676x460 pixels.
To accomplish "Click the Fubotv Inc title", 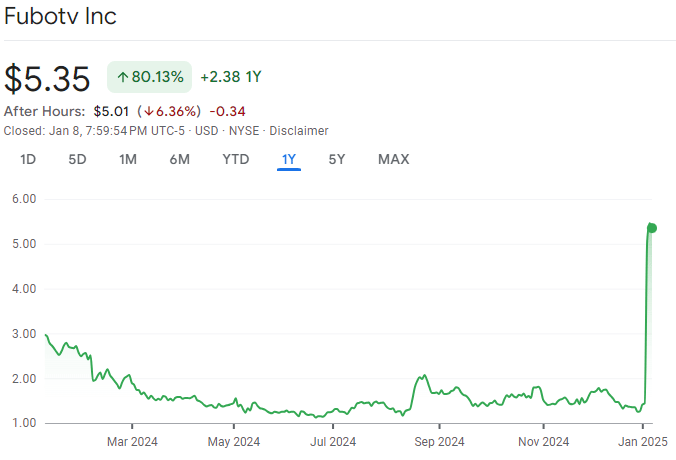I will pyautogui.click(x=60, y=16).
